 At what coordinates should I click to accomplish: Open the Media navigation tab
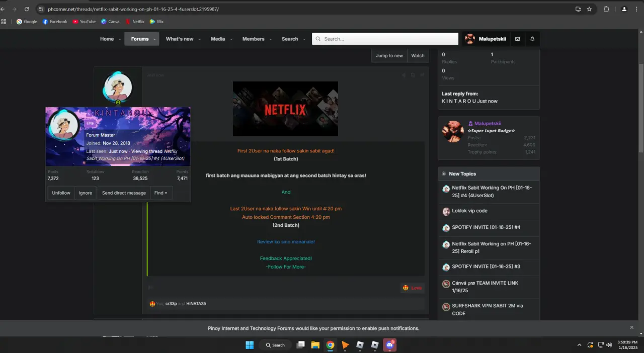[218, 39]
